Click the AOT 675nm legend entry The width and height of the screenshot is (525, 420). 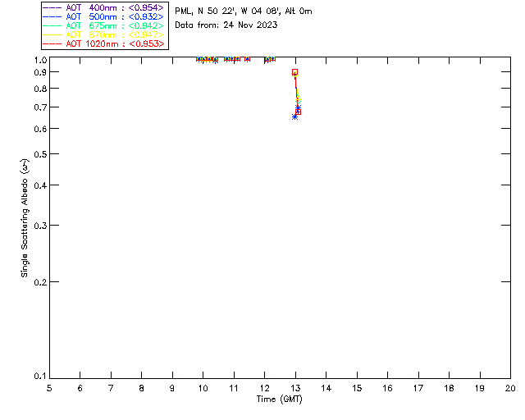pyautogui.click(x=103, y=25)
